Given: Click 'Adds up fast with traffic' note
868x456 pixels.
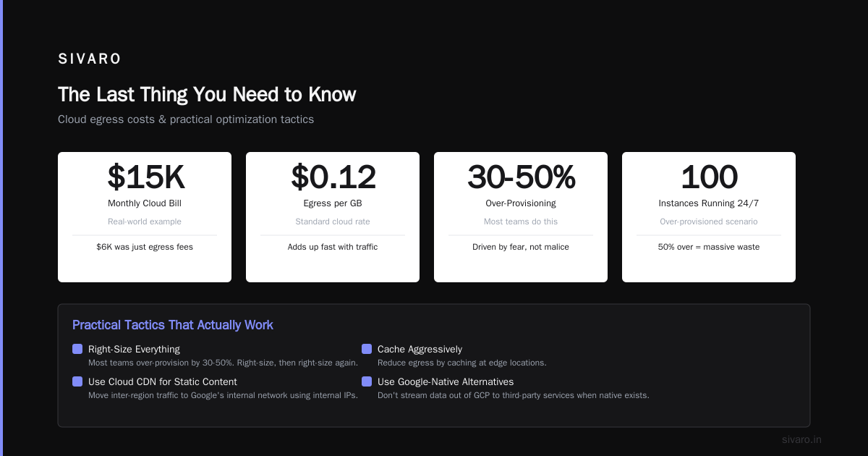Looking at the screenshot, I should click(x=333, y=247).
